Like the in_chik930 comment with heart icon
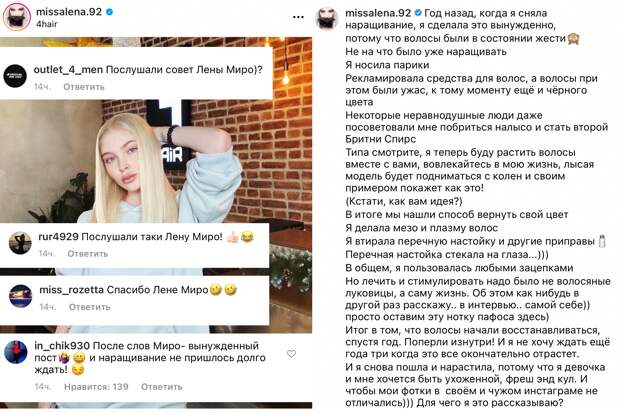 291,354
